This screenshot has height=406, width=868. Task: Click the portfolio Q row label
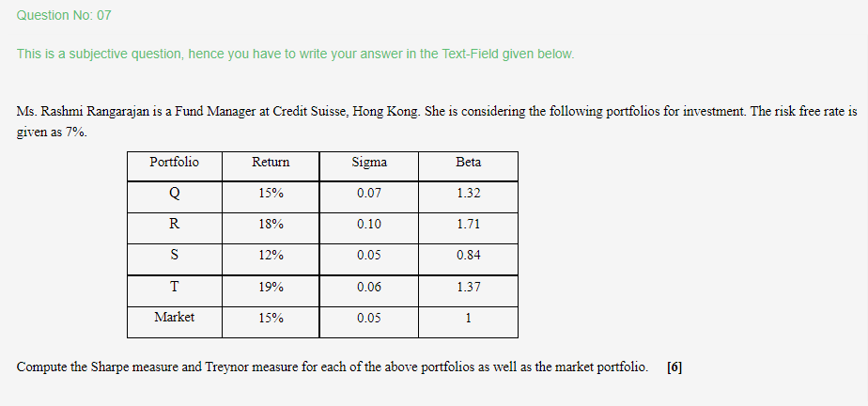175,194
